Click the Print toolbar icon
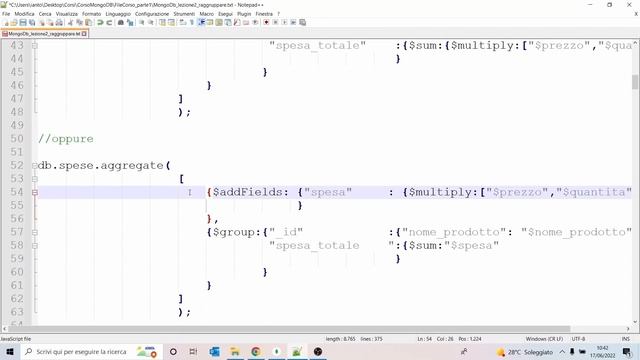 click(60, 23)
